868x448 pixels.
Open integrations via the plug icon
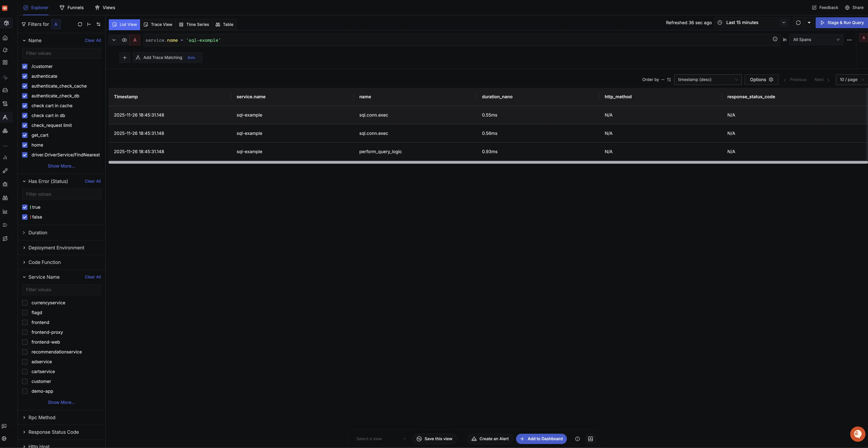[5, 171]
